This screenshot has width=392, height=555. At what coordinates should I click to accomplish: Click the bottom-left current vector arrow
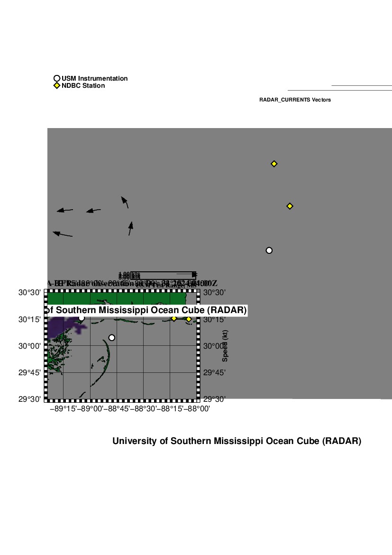[x=63, y=234]
